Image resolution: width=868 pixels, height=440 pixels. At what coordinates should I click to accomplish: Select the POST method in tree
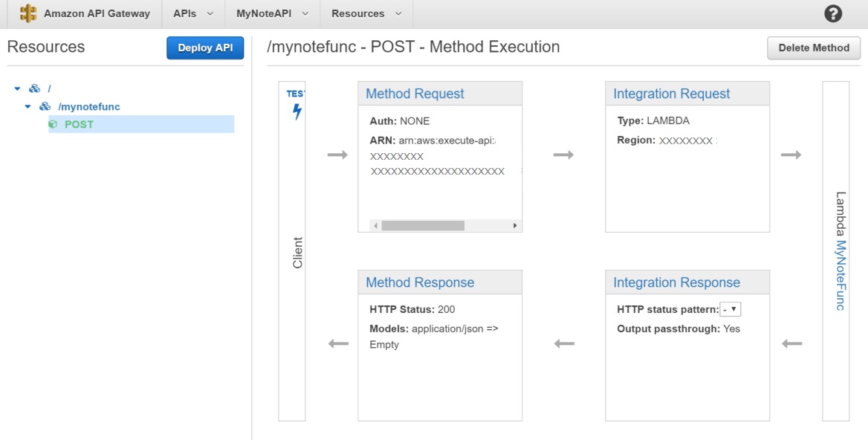80,125
